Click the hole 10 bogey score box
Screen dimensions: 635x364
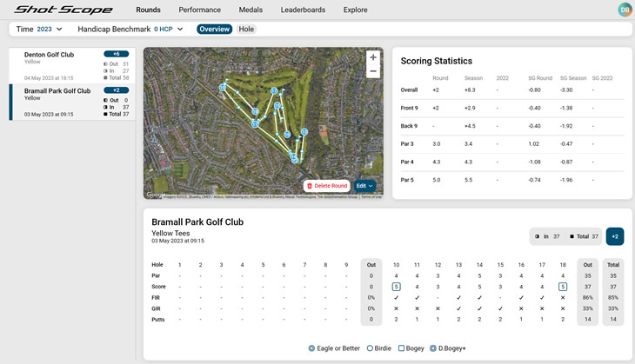tap(396, 287)
